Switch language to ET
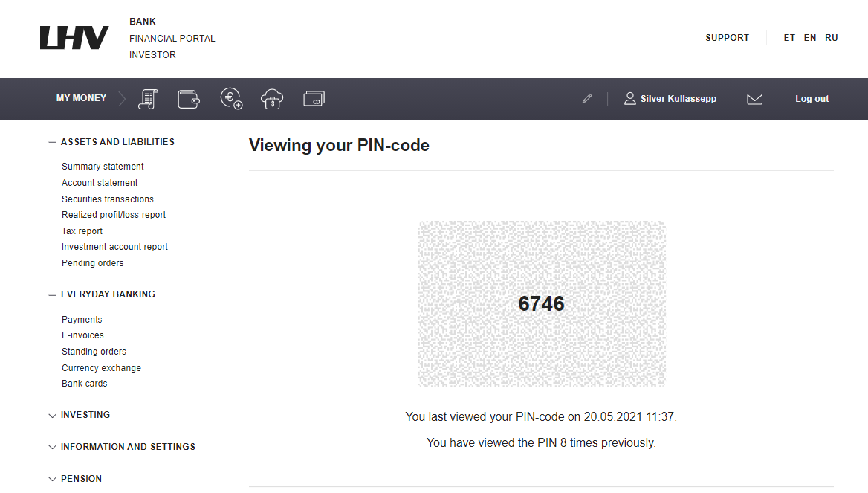Image resolution: width=868 pixels, height=493 pixels. click(x=788, y=38)
